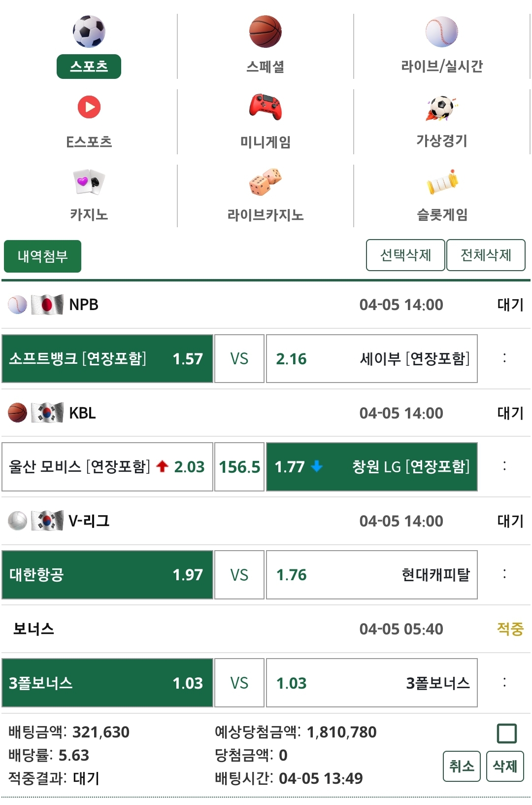Cancel the bet with 취소 button
Viewport: 532px width, 805px height.
pyautogui.click(x=462, y=766)
